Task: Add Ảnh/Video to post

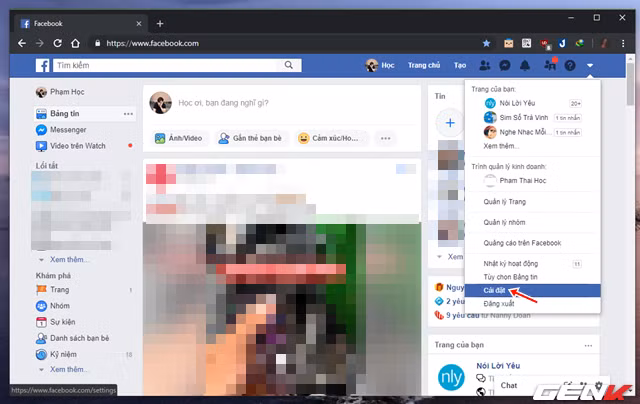Action: pos(178,138)
